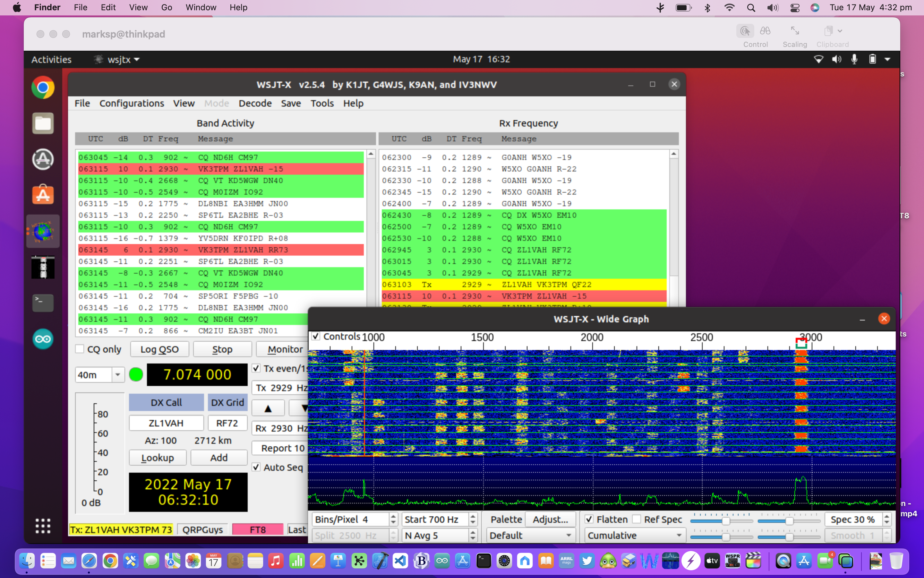
Task: Adjust the Spec 30 % stepper arrows
Action: pos(887,519)
